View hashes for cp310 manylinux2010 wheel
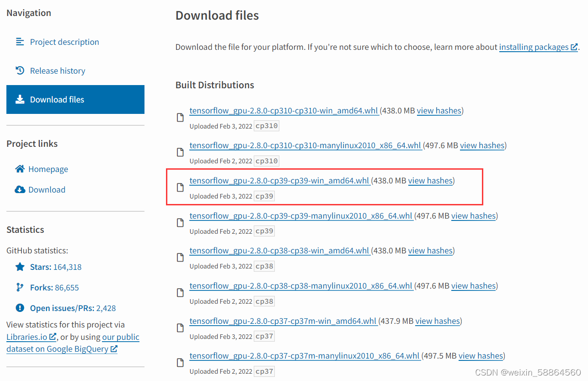This screenshot has height=381, width=588. [482, 145]
